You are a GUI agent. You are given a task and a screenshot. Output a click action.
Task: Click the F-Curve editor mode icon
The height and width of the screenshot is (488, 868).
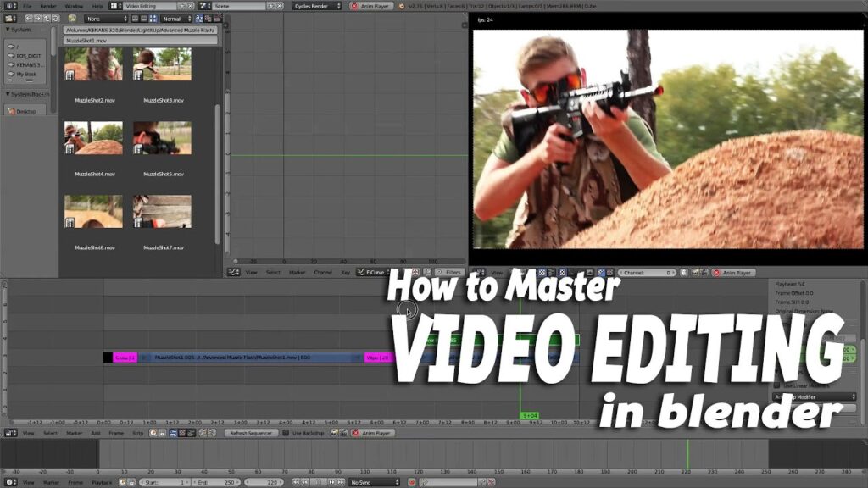[x=360, y=272]
